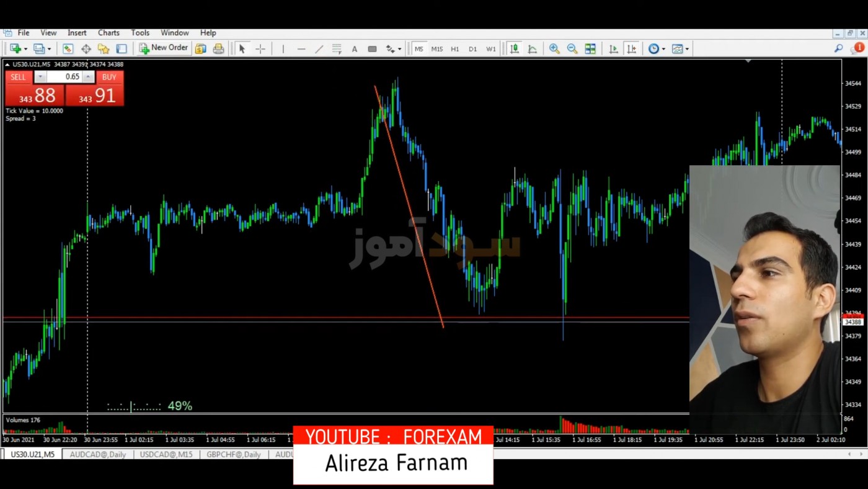
Task: Open the MetaEditor icon beside New Order
Action: 200,48
